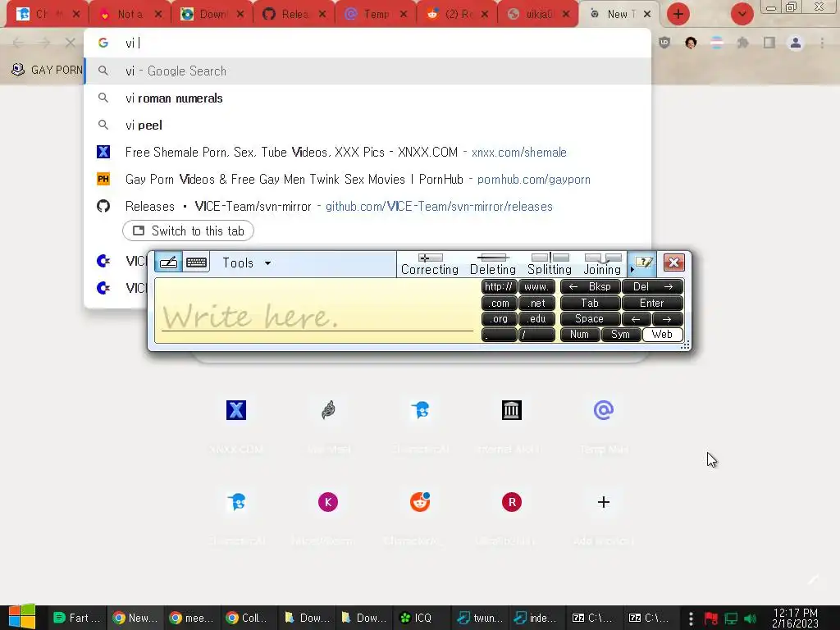This screenshot has width=840, height=630.
Task: Play the Joining gesture demo
Action: click(x=602, y=264)
